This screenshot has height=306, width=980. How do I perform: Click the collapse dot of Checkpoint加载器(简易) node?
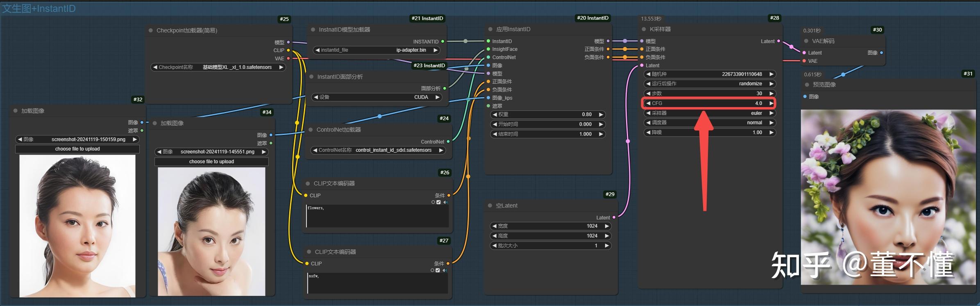click(x=150, y=30)
